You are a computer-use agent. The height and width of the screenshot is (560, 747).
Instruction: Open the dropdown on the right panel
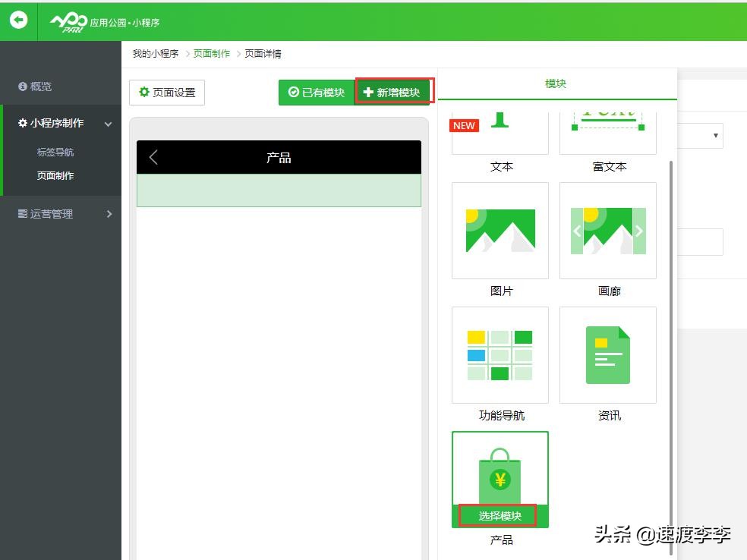click(714, 135)
